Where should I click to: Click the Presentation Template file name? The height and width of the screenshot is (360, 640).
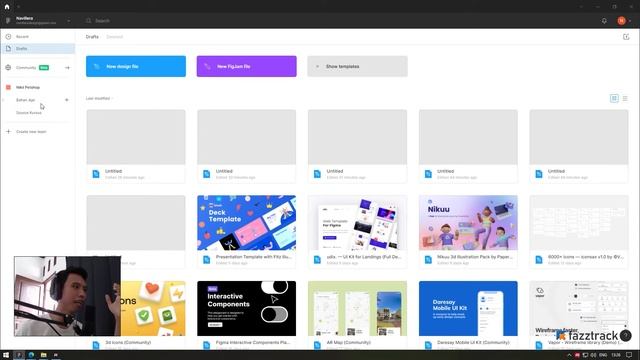(253, 257)
